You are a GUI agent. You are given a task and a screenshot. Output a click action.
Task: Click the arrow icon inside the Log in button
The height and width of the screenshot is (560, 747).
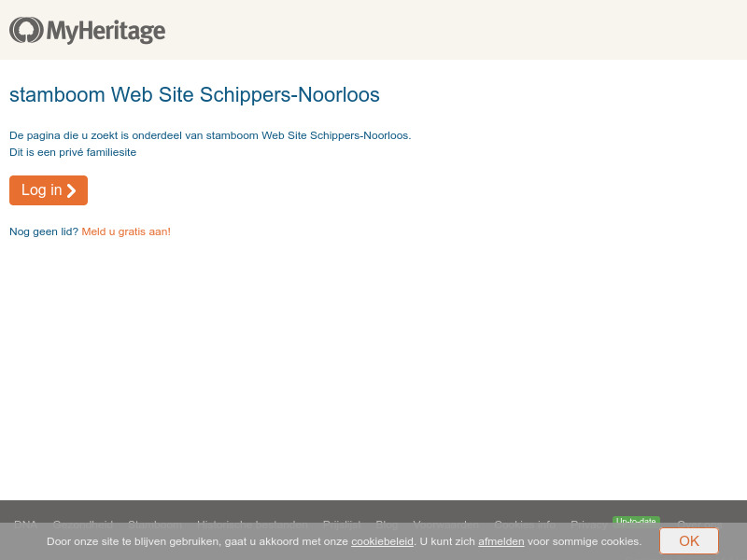click(71, 189)
